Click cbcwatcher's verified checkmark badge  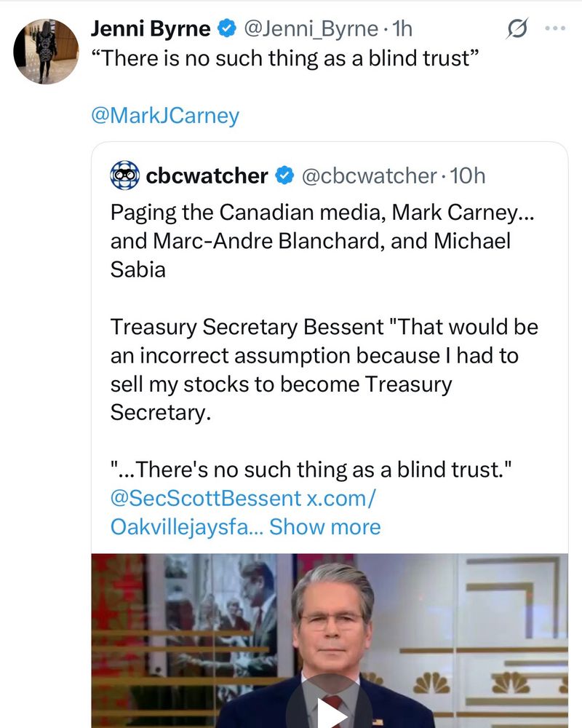click(x=284, y=175)
